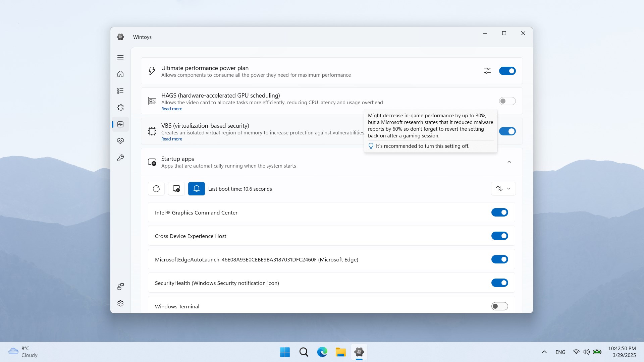The width and height of the screenshot is (644, 362).
Task: Select the Apps list icon in sidebar
Action: [120, 91]
